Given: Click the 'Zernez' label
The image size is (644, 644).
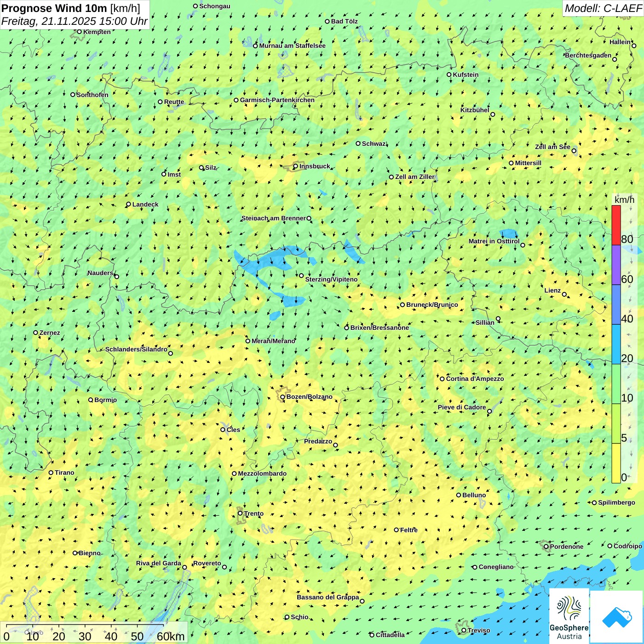Looking at the screenshot, I should (x=50, y=333).
